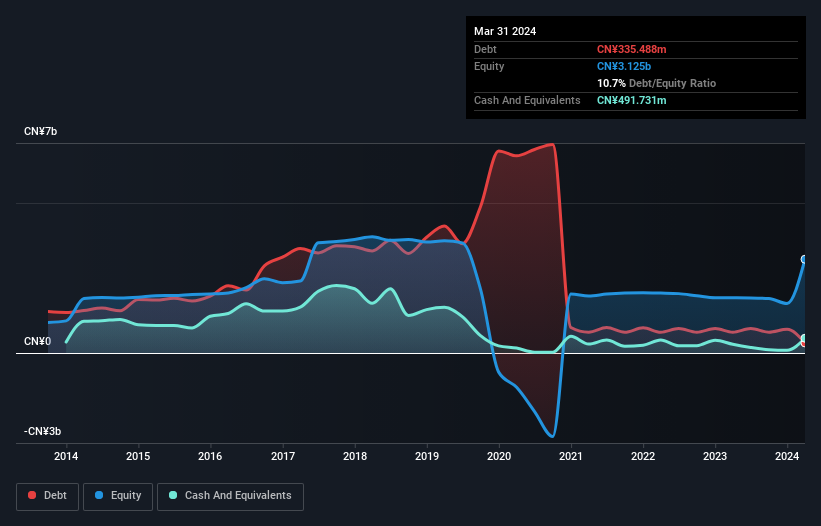Viewport: 821px width, 526px height.
Task: Toggle Cash And Equivalents legend button
Action: 230,496
